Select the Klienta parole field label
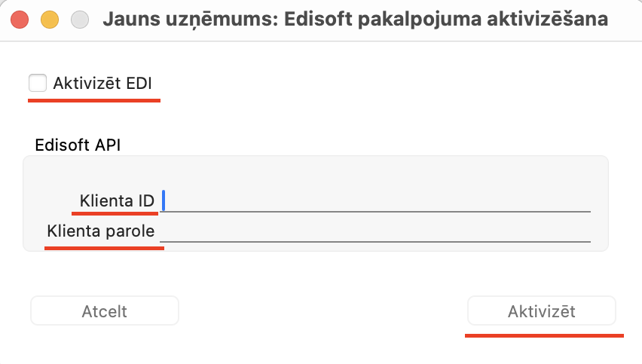Viewport: 642px width, 364px height. tap(101, 231)
